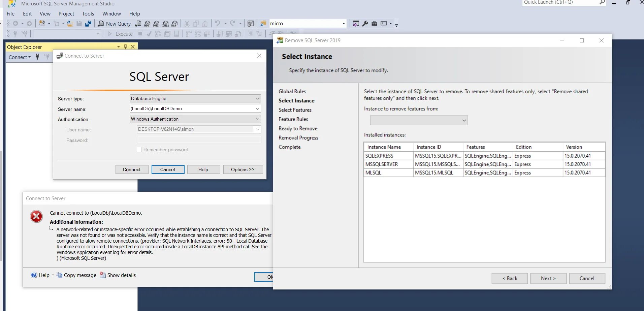Screen dimensions: 644x311
Task: Open Object Explorer window position dropdown
Action: point(119,47)
